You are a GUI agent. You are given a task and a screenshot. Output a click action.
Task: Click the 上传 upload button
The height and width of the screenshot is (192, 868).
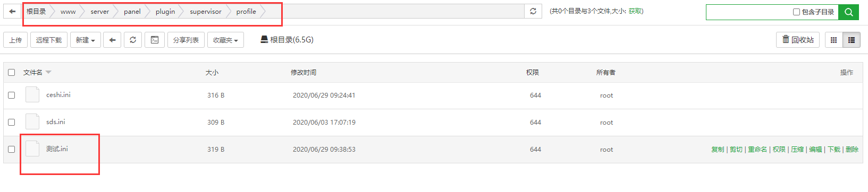[x=15, y=40]
